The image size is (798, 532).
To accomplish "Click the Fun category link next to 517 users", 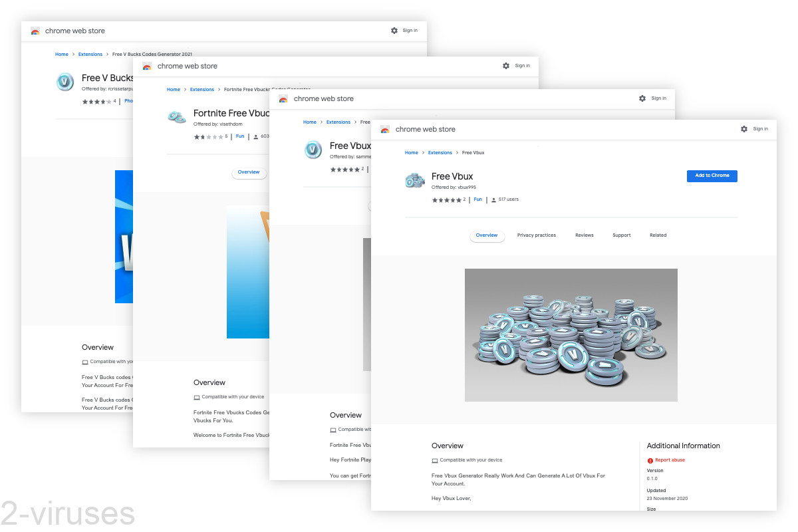I will pyautogui.click(x=477, y=199).
